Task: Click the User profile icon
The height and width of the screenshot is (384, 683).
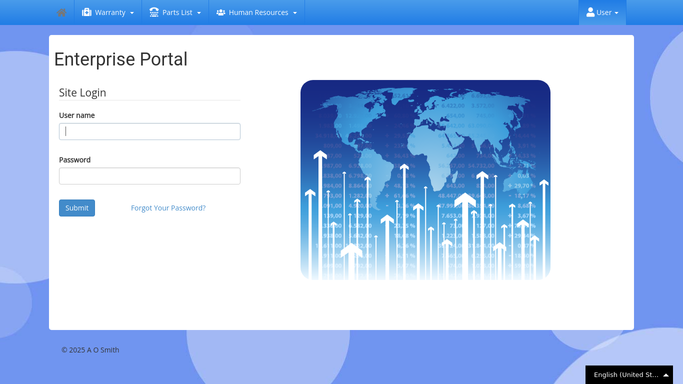Action: 590,12
